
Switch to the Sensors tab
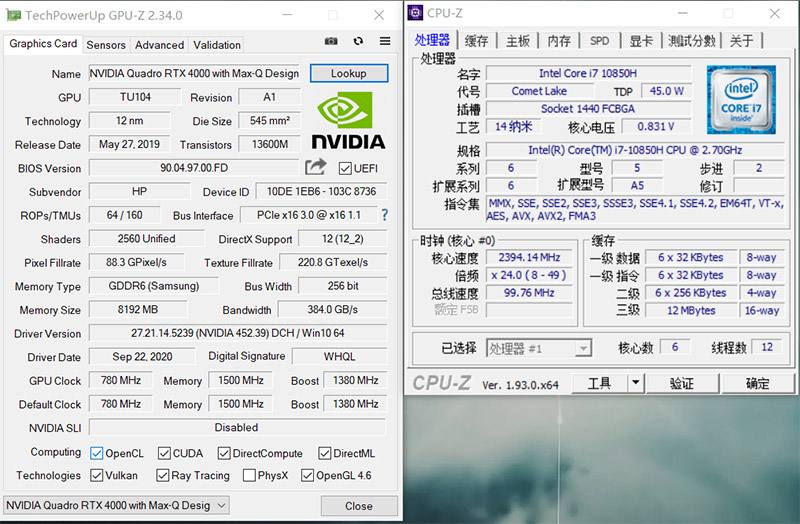point(106,45)
